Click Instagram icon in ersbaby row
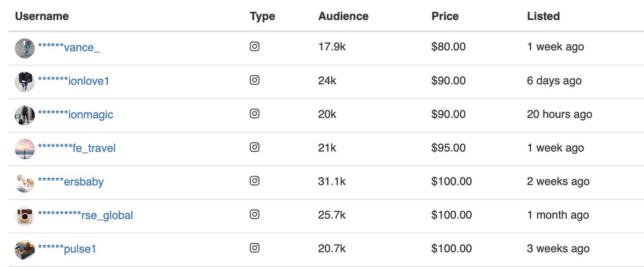This screenshot has width=644, height=267. pyautogui.click(x=255, y=181)
